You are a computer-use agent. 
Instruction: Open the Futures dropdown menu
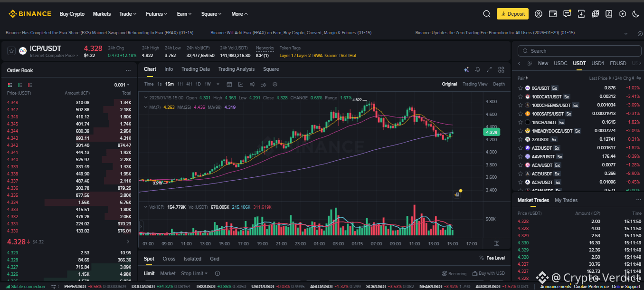157,14
